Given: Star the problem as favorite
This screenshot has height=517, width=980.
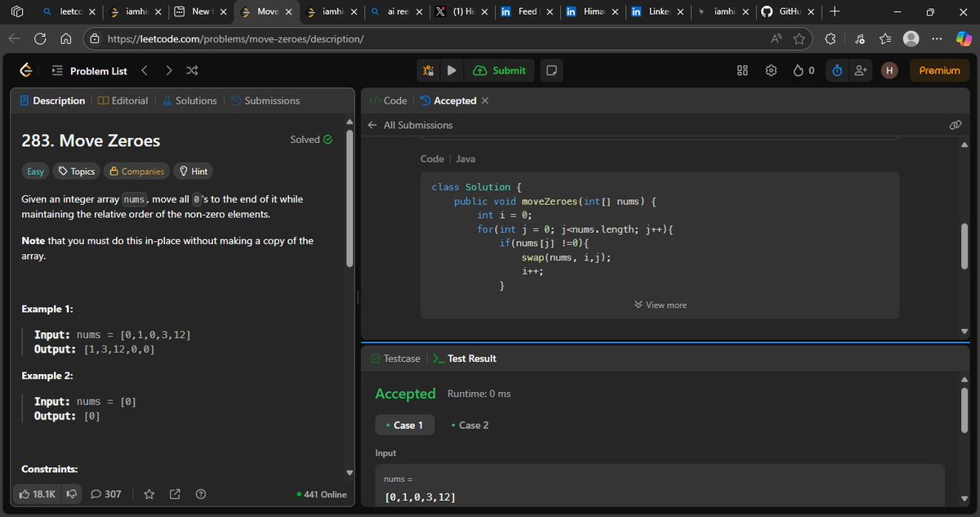Looking at the screenshot, I should tap(149, 494).
